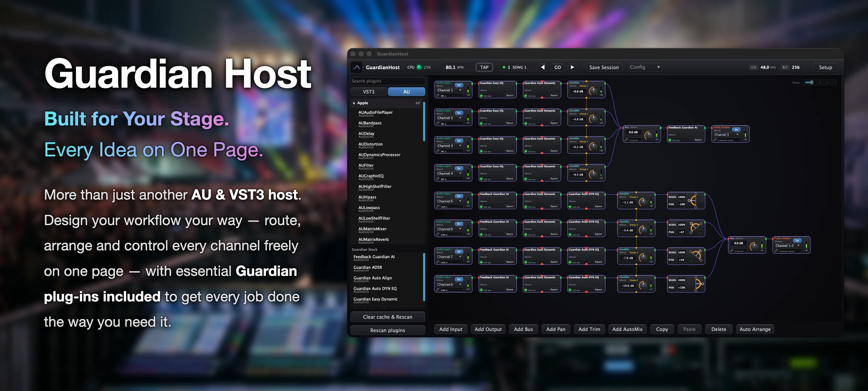Click the Auto Arrange button
Viewport: 868px width, 391px height.
tap(755, 329)
